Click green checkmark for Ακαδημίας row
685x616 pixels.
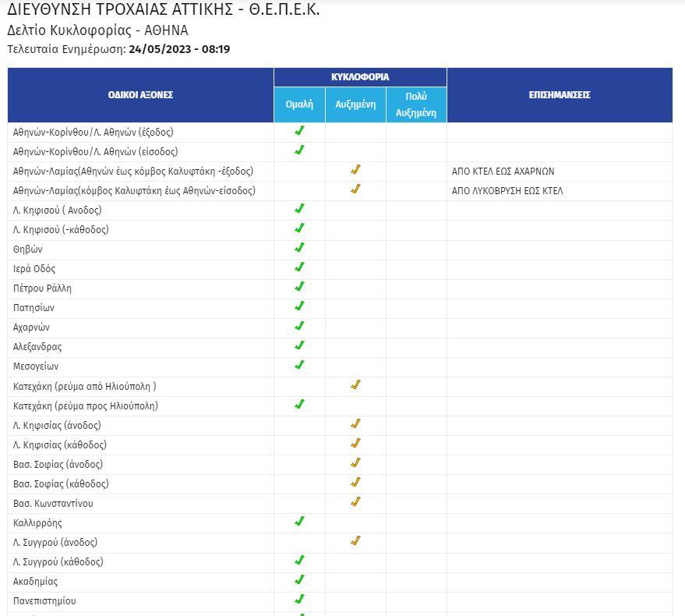point(299,580)
